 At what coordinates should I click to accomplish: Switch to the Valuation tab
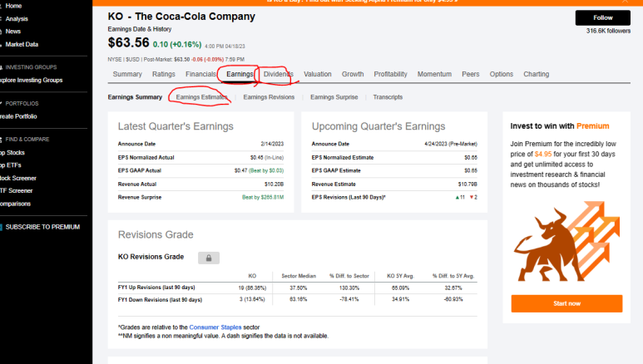click(x=318, y=74)
